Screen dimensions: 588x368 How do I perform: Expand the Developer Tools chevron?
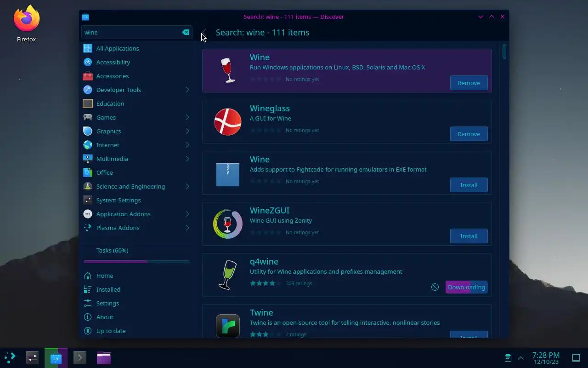pyautogui.click(x=187, y=90)
